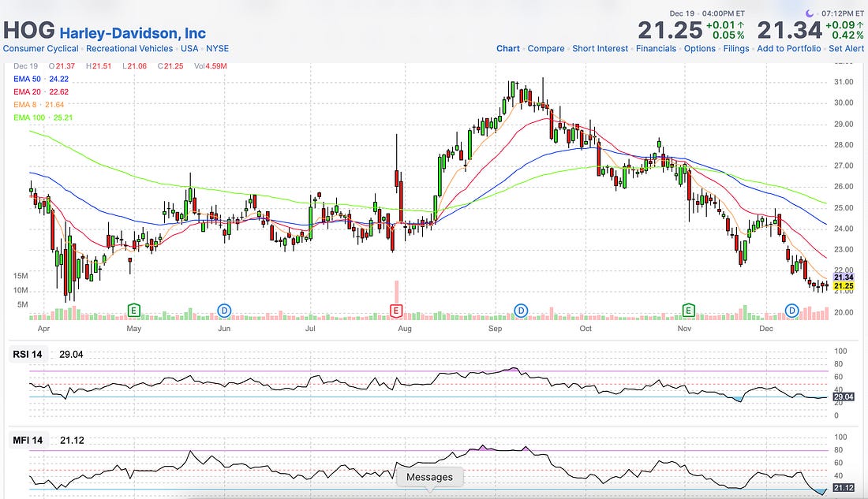Open the Compare link
This screenshot has width=868, height=499.
546,49
